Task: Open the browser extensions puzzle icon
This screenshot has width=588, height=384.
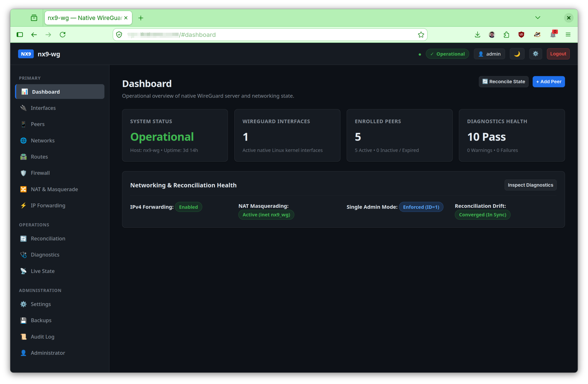Action: [506, 34]
